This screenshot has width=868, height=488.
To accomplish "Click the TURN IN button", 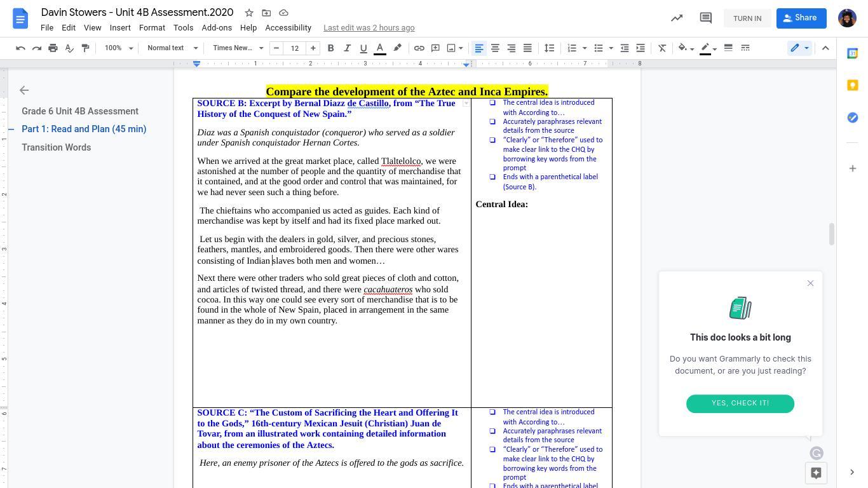I will [747, 18].
